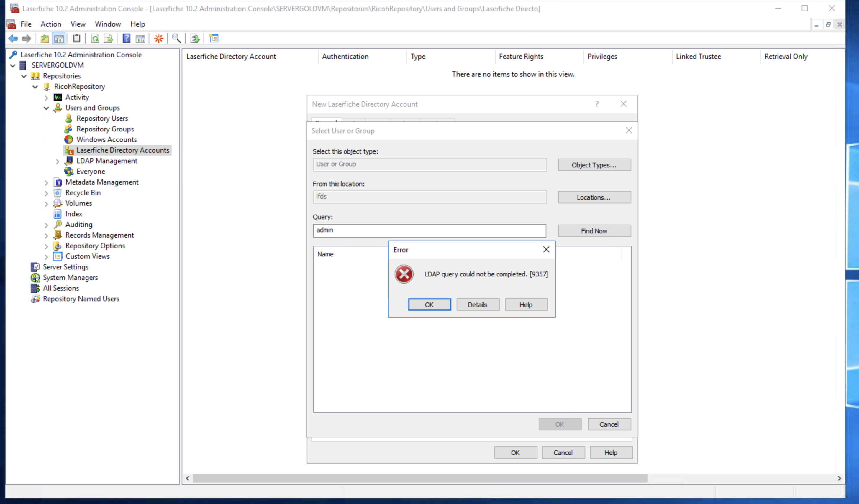
Task: Click the green arrow import toolbar icon
Action: point(195,39)
